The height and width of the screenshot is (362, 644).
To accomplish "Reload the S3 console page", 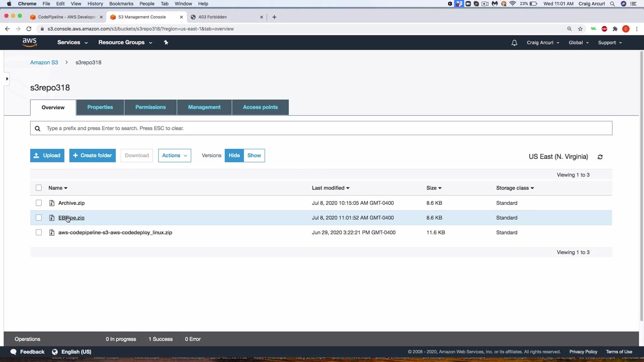I will coord(29,29).
